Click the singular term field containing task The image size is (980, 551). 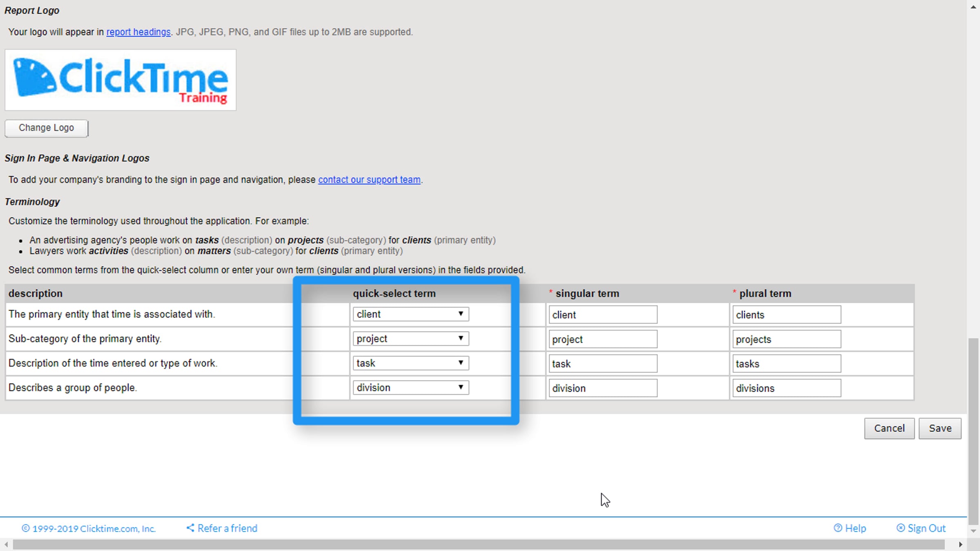(x=603, y=364)
